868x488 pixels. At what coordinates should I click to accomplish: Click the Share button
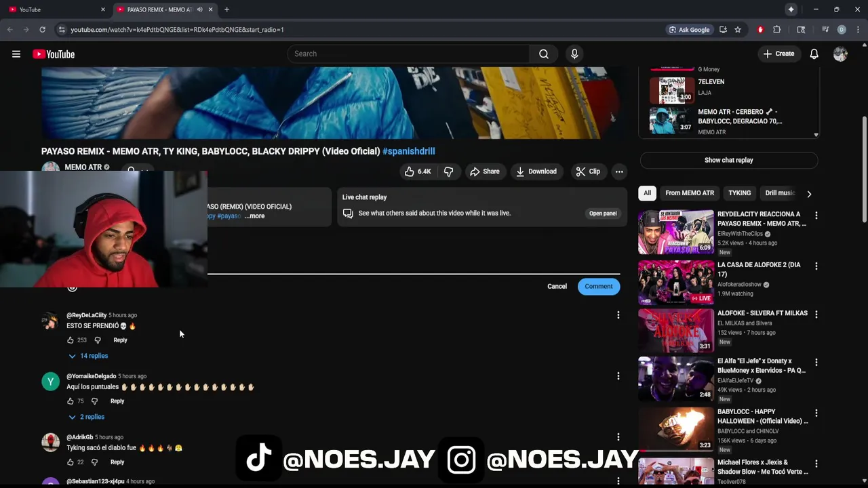coord(485,171)
